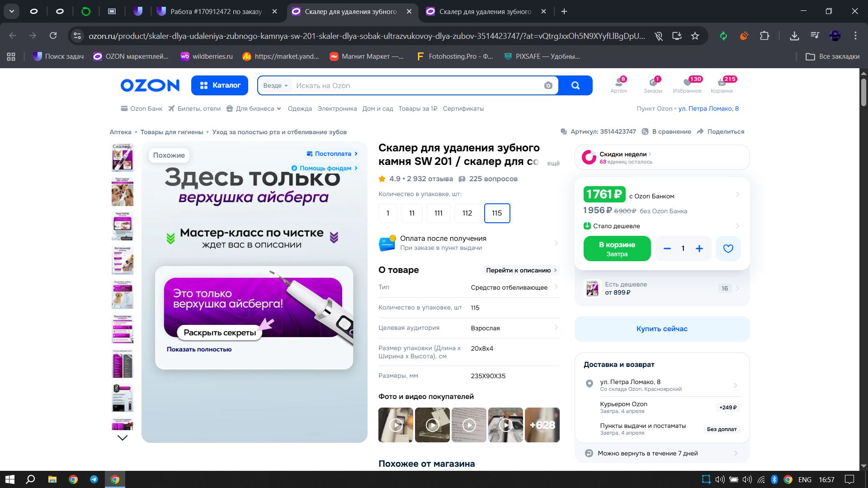Open the Электроника category menu item
Viewport: 868px width, 488px height.
337,108
